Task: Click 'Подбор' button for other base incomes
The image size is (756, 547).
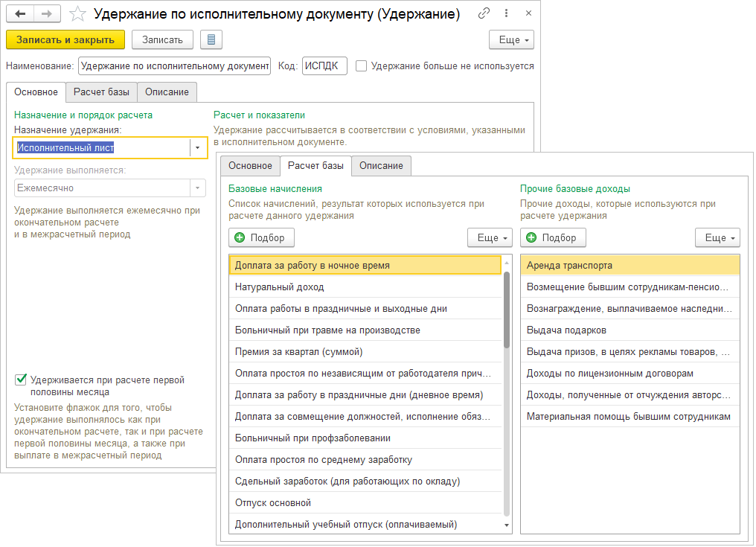Action: coord(553,237)
